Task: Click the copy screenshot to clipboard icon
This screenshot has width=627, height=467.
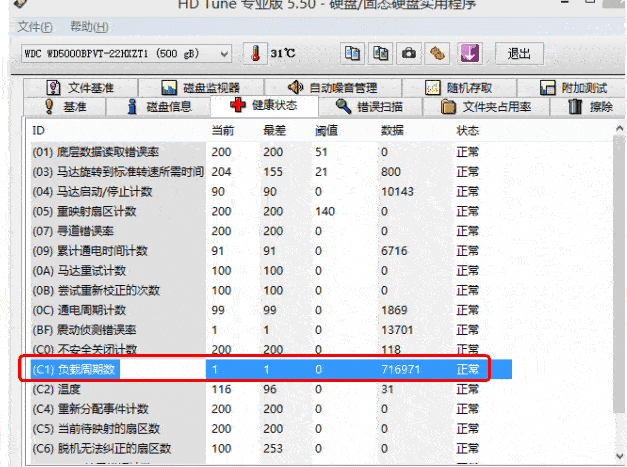Action: click(x=380, y=53)
